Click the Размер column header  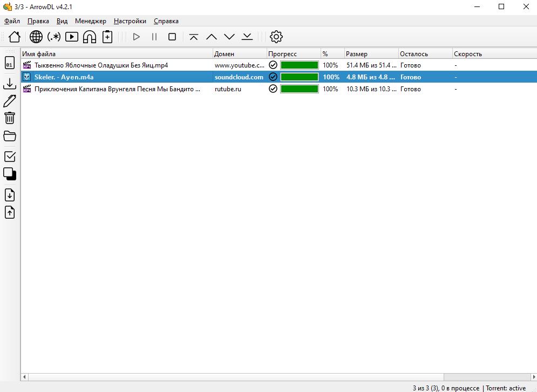tap(370, 54)
